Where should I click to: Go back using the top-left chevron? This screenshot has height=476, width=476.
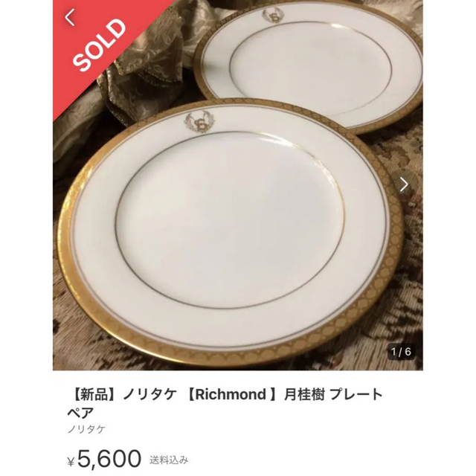[69, 18]
